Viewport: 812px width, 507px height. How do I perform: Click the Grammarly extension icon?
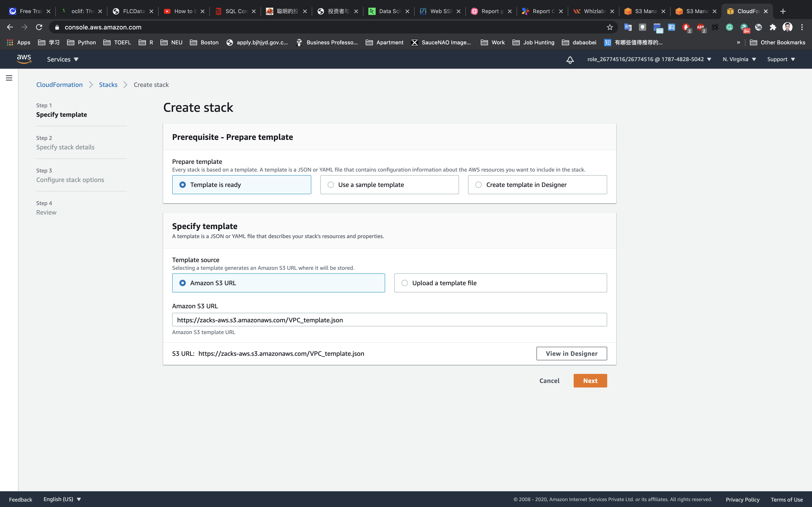pos(729,27)
